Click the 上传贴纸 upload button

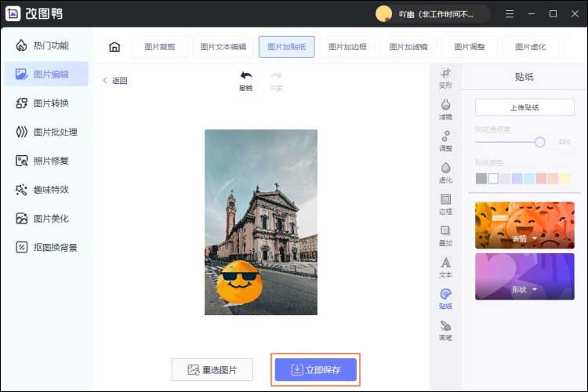point(524,107)
